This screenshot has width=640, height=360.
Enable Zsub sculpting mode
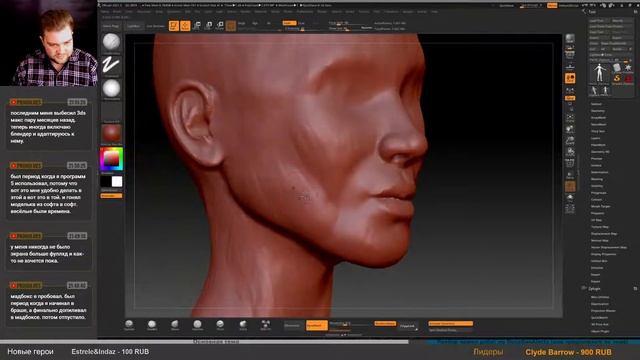pyautogui.click(x=302, y=23)
